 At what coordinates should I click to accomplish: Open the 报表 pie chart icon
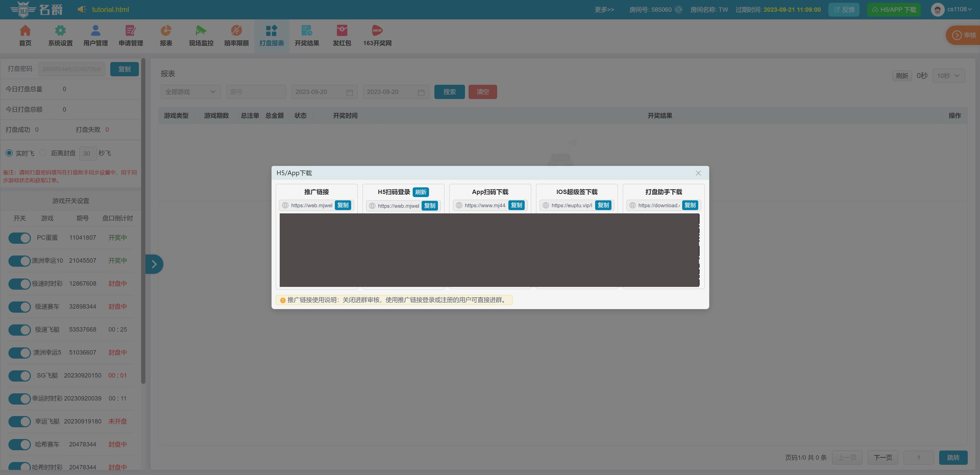click(x=166, y=30)
